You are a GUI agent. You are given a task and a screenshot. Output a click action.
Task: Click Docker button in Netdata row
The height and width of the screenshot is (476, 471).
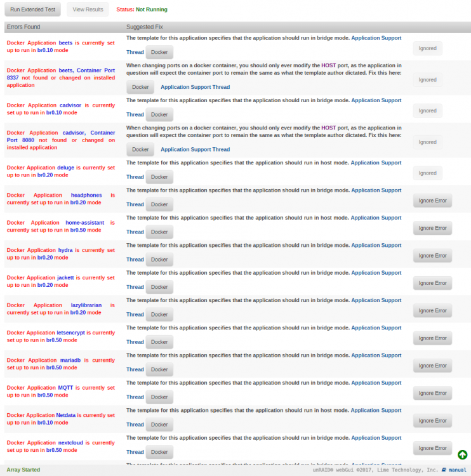pyautogui.click(x=159, y=425)
